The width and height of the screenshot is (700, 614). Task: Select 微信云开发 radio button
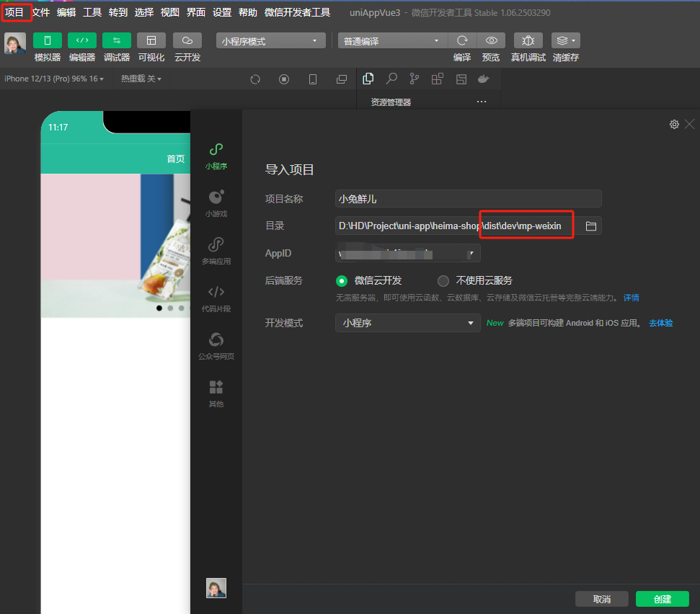342,280
